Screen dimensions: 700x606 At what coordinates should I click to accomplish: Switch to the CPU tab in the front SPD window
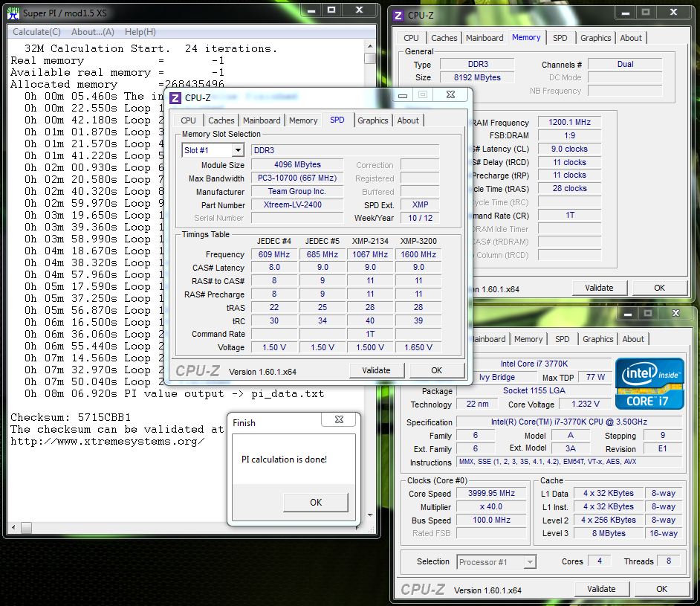tap(188, 120)
